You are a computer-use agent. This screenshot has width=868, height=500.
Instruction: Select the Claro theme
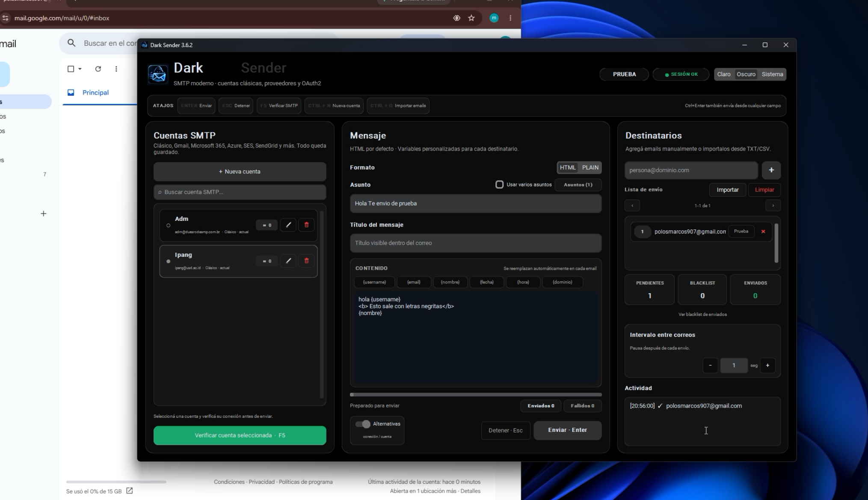click(x=724, y=74)
